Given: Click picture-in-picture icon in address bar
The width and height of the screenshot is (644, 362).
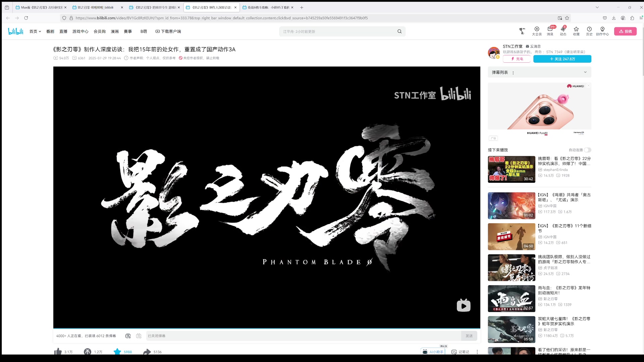Looking at the screenshot, I should click(560, 18).
